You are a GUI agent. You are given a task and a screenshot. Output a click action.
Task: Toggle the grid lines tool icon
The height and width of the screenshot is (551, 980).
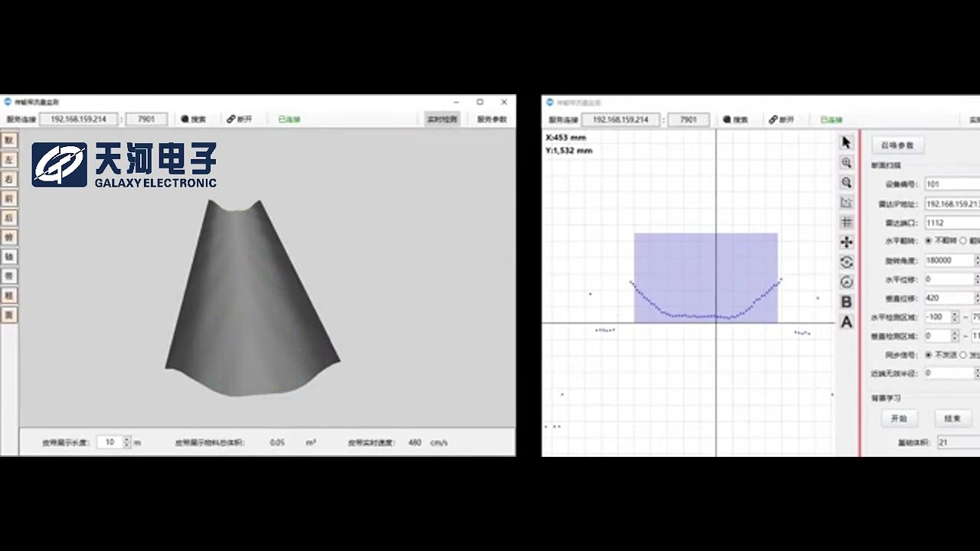click(x=846, y=222)
